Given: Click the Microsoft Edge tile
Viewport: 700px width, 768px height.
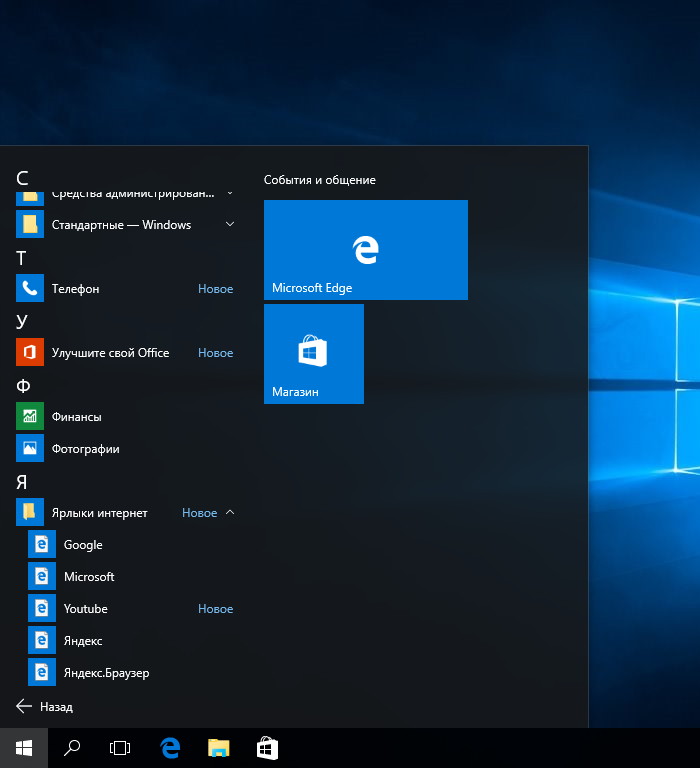Looking at the screenshot, I should pos(365,250).
